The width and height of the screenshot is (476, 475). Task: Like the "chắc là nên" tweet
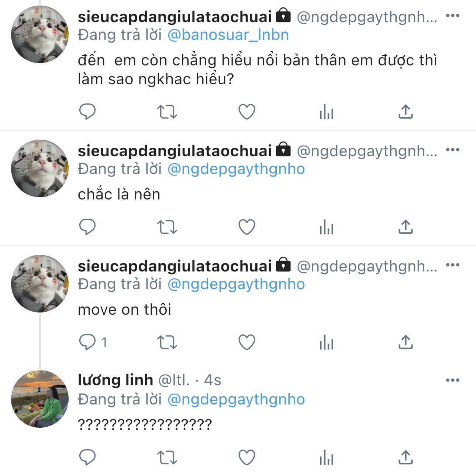[x=247, y=227]
